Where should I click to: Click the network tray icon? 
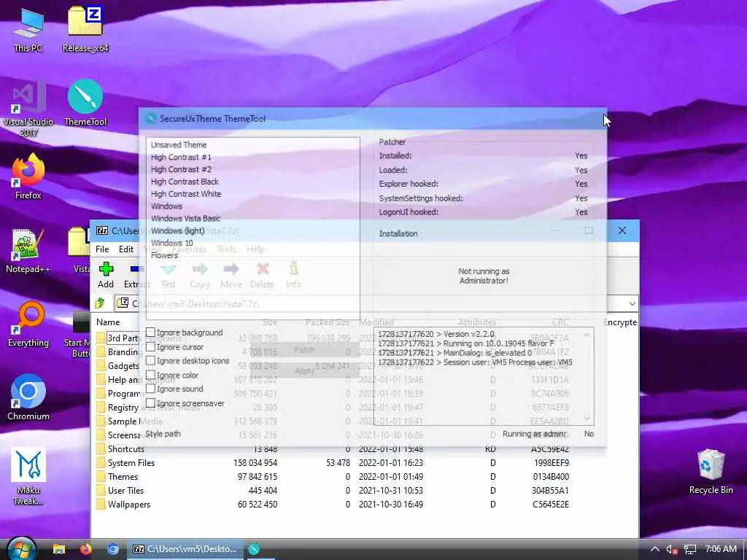690,550
